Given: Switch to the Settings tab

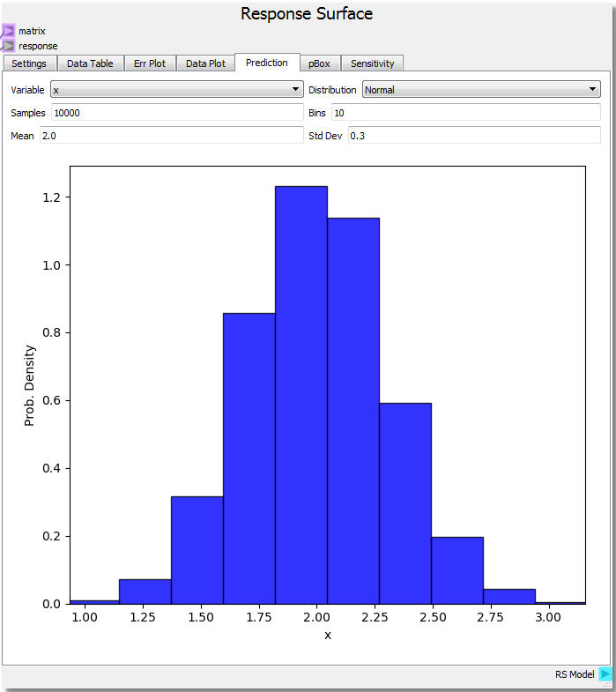Looking at the screenshot, I should [x=29, y=63].
